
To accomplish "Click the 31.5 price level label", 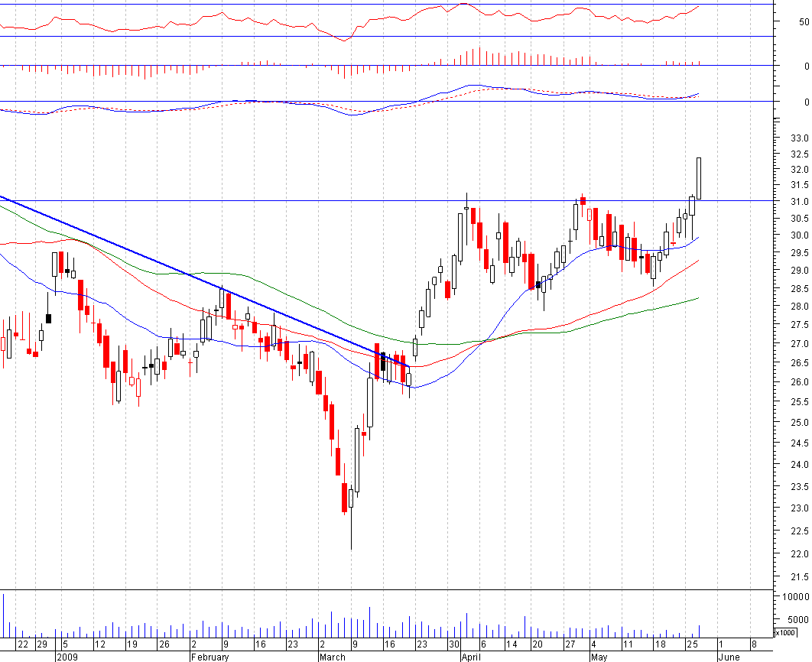I will (x=799, y=185).
